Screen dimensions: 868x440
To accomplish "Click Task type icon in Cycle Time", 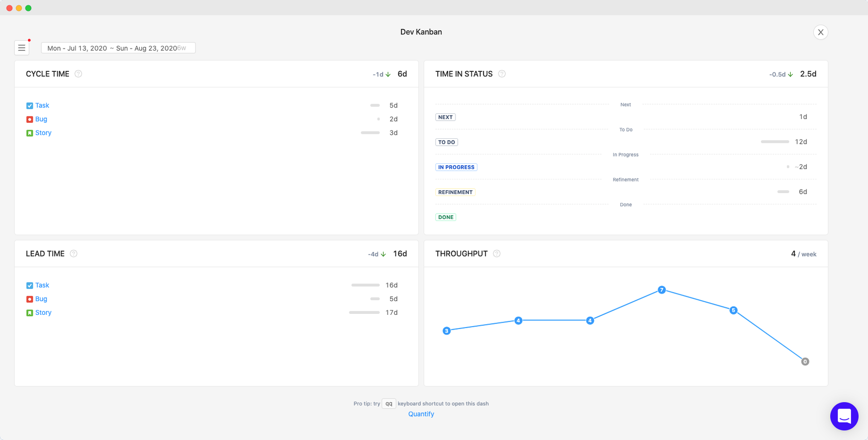I will (x=29, y=106).
